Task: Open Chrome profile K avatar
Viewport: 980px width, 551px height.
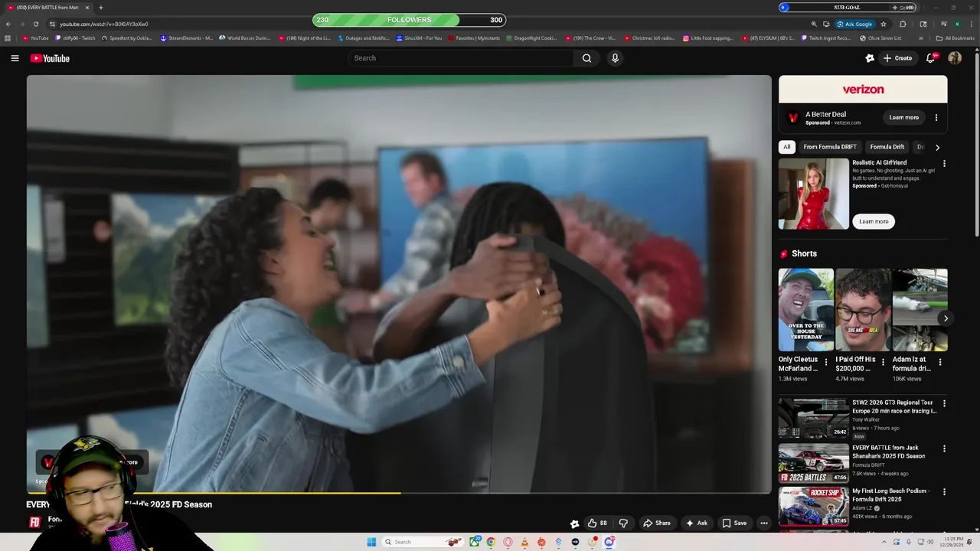Action: point(957,24)
